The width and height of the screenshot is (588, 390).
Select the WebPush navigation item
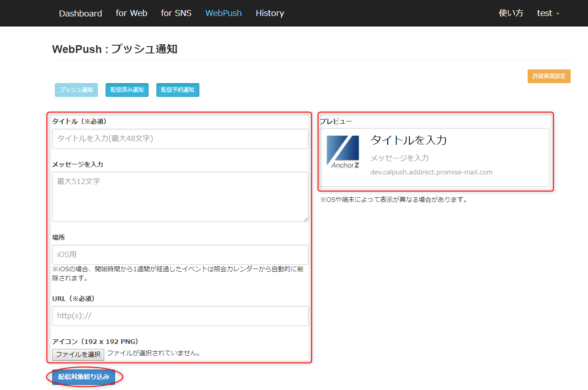click(224, 13)
